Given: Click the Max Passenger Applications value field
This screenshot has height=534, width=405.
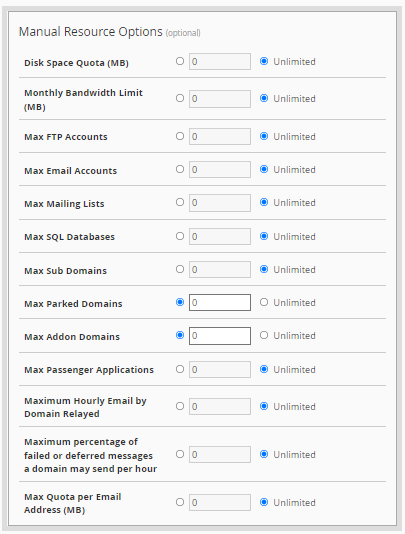Looking at the screenshot, I should (x=220, y=370).
